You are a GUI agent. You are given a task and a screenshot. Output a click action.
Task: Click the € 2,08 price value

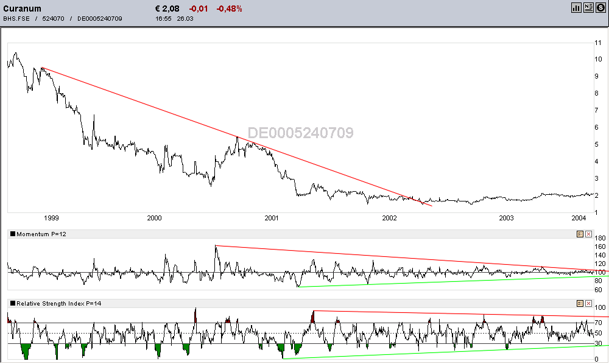coord(167,9)
